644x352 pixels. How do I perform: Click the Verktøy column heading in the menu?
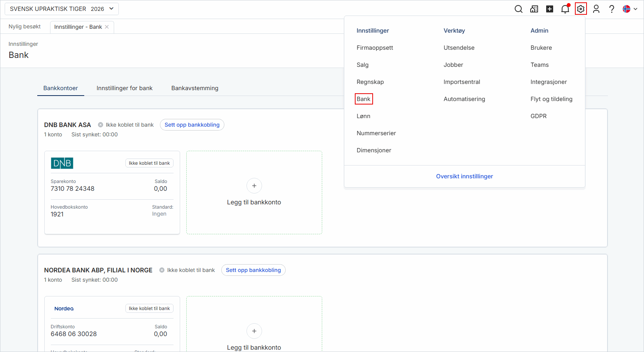454,31
